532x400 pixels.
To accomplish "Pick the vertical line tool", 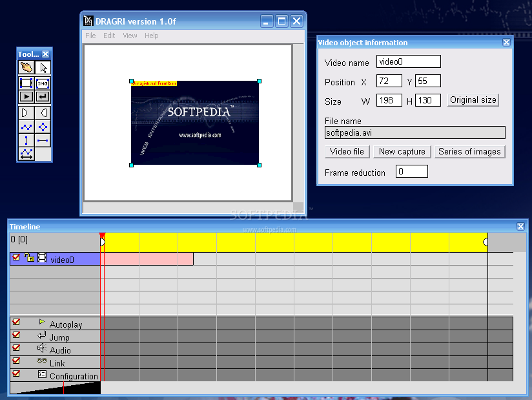I will tap(26, 140).
